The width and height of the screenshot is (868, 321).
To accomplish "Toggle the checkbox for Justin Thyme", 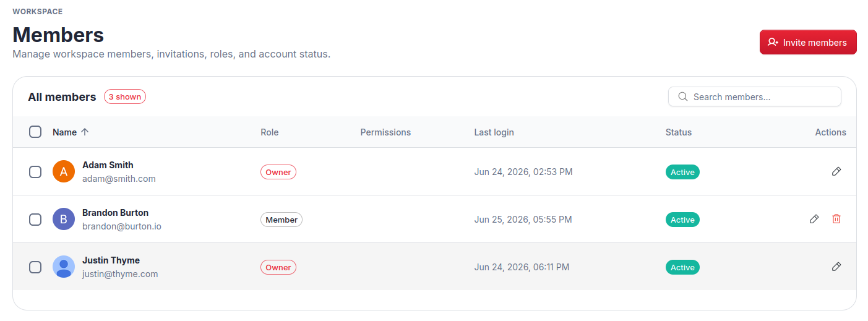I will pyautogui.click(x=35, y=267).
